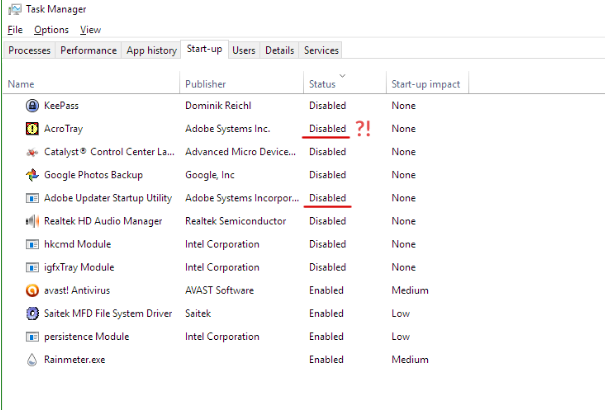
Task: Switch to the Processes tab
Action: [29, 50]
